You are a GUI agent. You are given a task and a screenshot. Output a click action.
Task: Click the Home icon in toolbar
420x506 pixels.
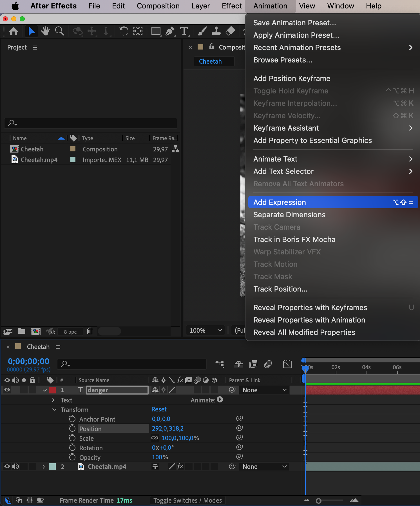tap(14, 31)
